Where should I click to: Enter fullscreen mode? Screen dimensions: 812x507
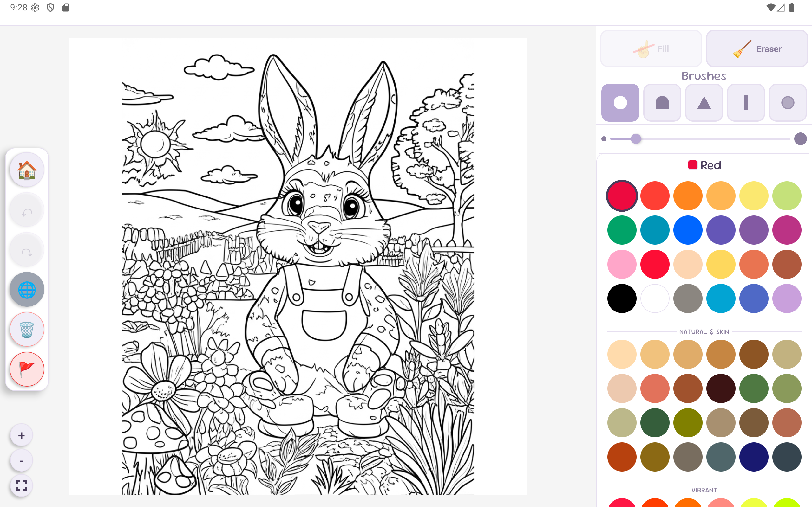(22, 485)
